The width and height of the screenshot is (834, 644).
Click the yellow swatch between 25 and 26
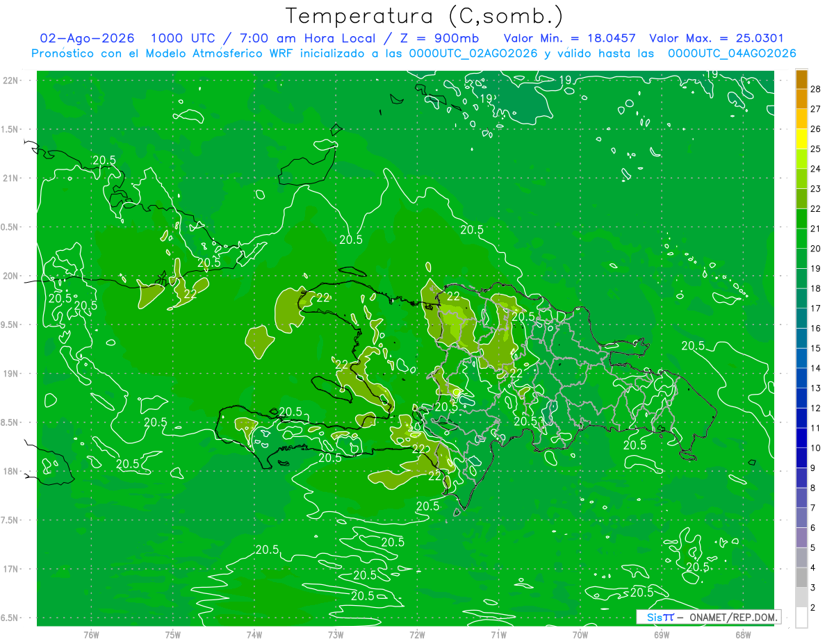click(x=801, y=140)
